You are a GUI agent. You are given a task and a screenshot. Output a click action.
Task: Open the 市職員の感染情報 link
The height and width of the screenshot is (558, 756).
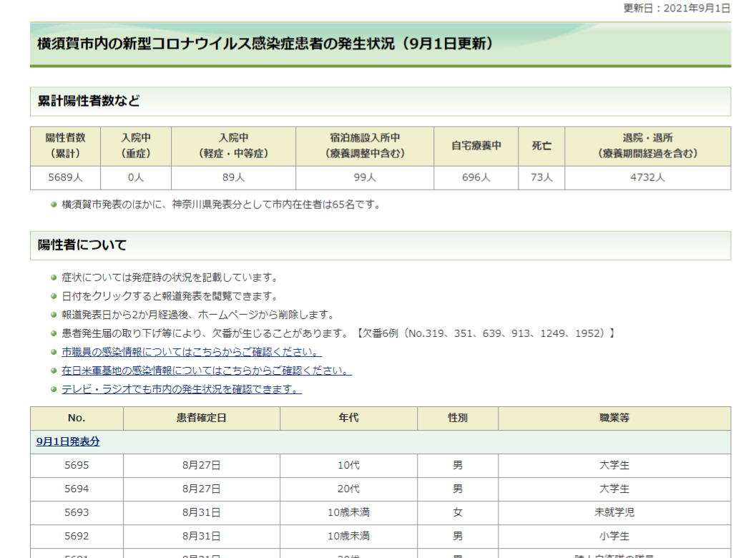point(191,352)
